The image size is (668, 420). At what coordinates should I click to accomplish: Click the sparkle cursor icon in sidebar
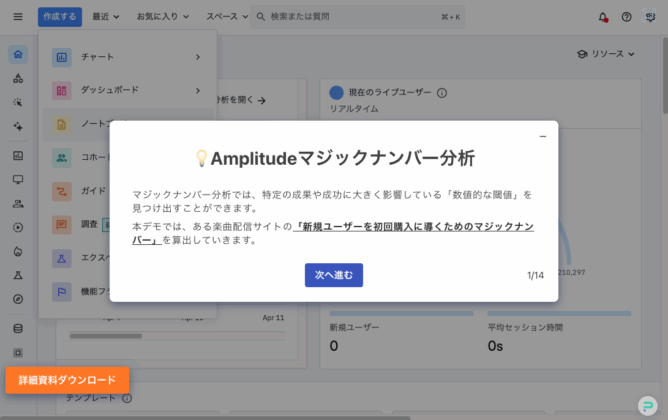pyautogui.click(x=18, y=102)
